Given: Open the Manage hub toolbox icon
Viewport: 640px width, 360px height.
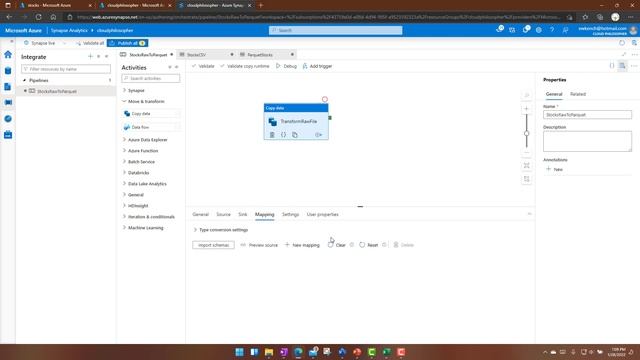Looking at the screenshot, I should point(8,135).
